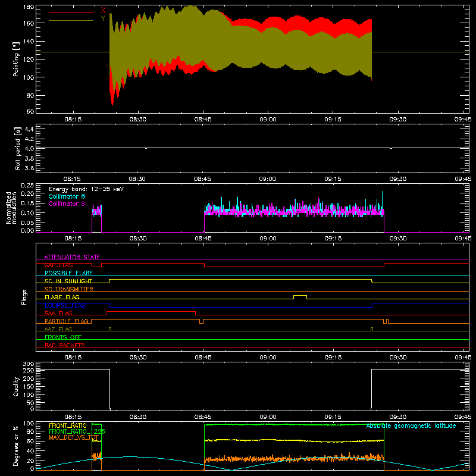This screenshot has width=476, height=476.
Task: Click the red X legend label
Action: coord(103,11)
